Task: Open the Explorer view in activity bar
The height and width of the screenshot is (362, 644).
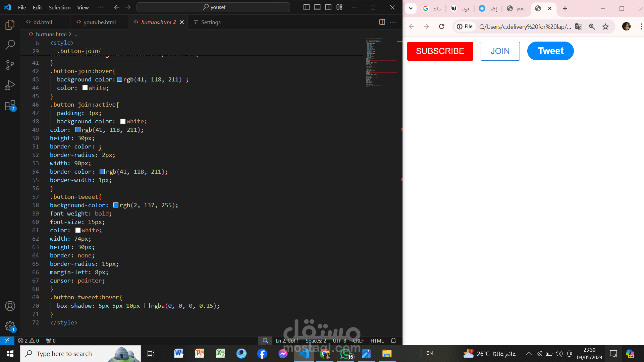Action: tap(10, 24)
